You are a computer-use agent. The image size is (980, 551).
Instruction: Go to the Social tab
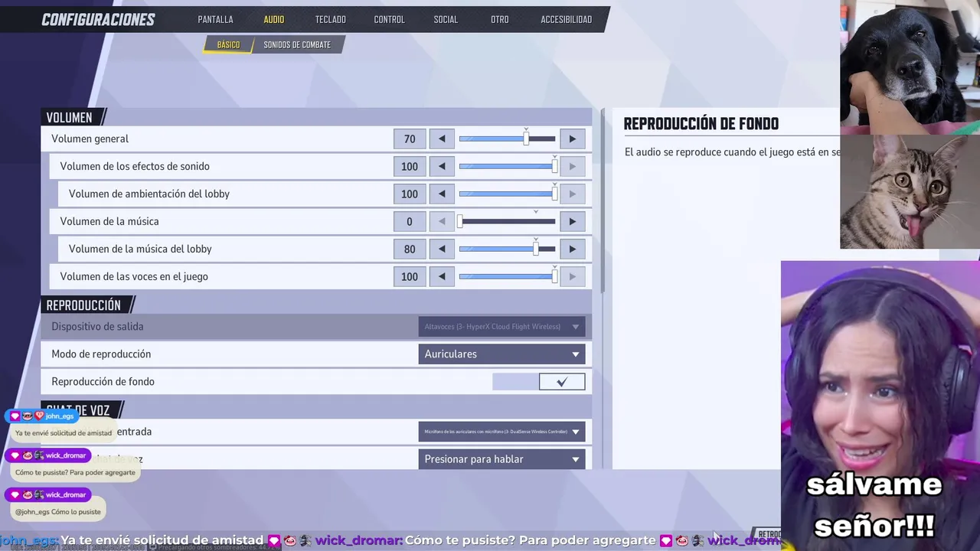coord(446,19)
